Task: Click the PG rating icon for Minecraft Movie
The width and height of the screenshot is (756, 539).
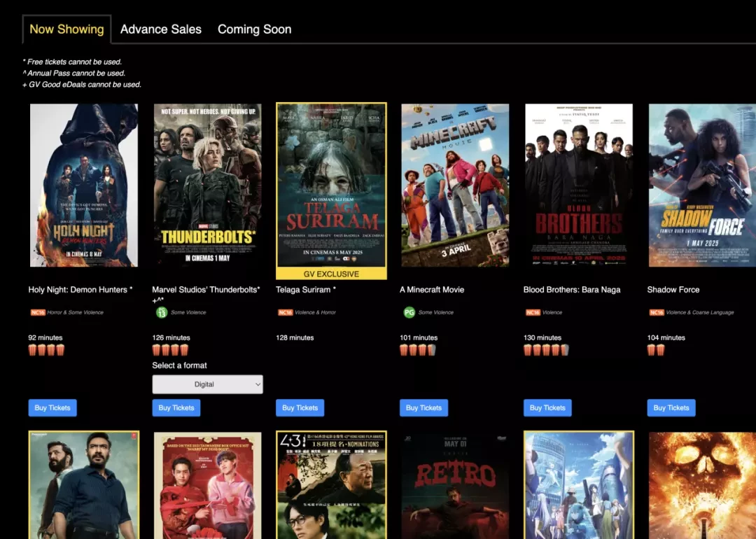Action: coord(409,312)
